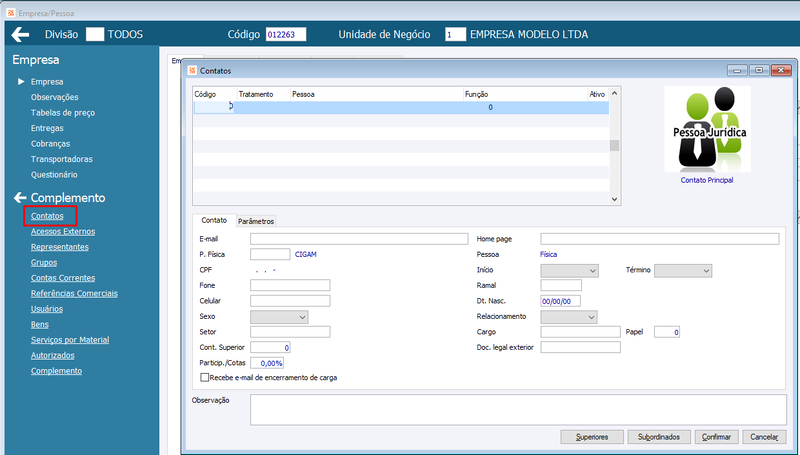Click the triangle marker next to Empresa
Screen dimensions: 800x455
click(x=21, y=82)
